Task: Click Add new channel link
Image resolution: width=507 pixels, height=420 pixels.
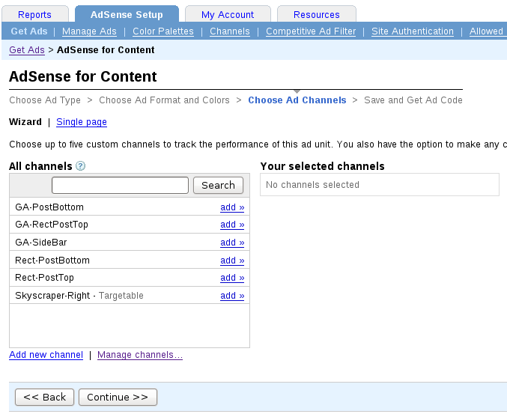Action: click(x=46, y=355)
